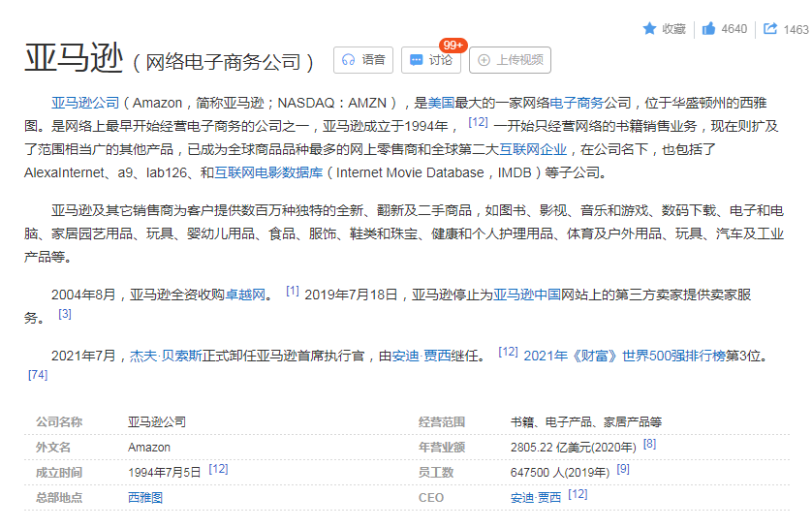Open the 讨论 discussion button

(x=431, y=60)
